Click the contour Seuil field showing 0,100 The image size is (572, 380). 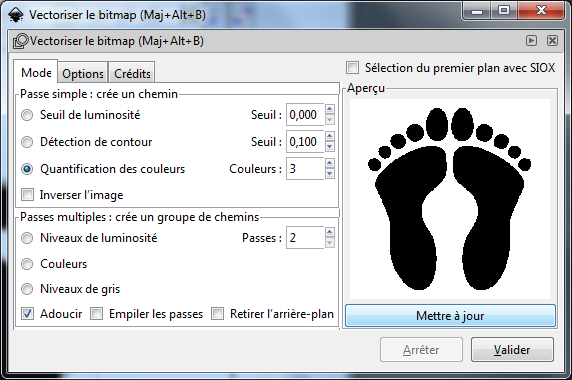(x=305, y=141)
